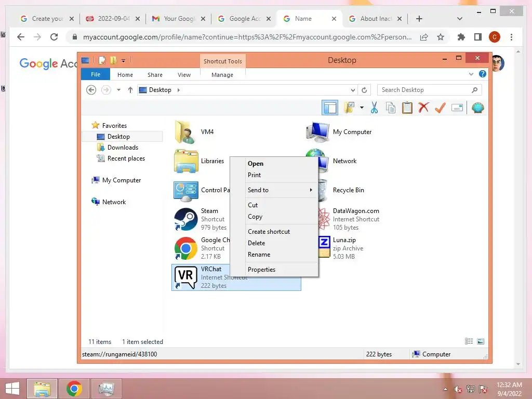Click the clipboard Paste icon in toolbar
The width and height of the screenshot is (532, 399).
click(407, 108)
